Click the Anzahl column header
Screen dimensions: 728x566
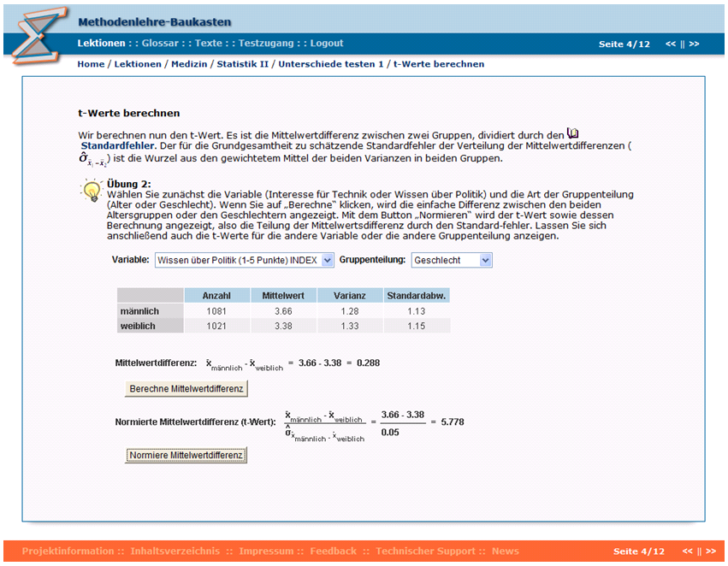tap(216, 296)
